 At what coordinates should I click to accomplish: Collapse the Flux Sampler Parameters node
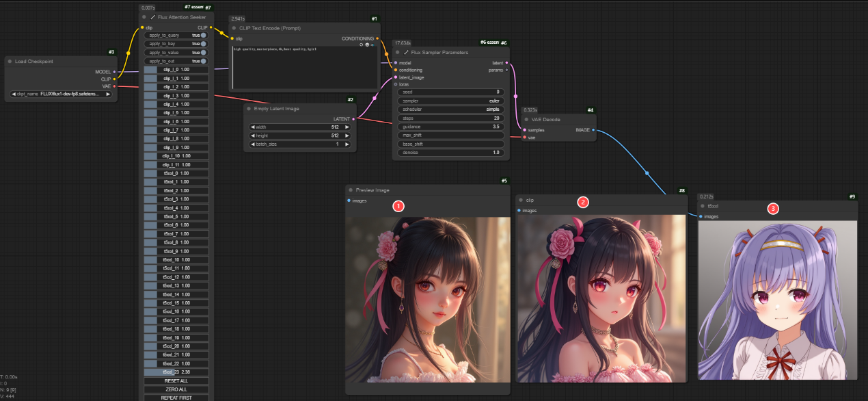coord(398,52)
